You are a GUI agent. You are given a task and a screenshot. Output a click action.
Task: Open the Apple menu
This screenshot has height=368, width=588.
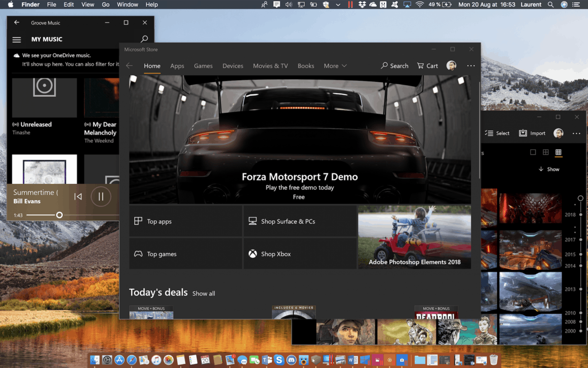(10, 4)
